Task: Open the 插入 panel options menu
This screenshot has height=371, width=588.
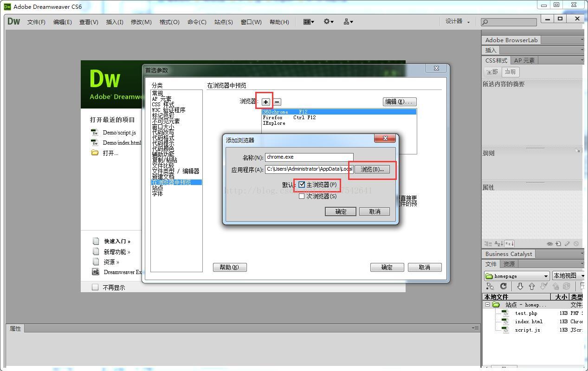Action: click(x=582, y=50)
